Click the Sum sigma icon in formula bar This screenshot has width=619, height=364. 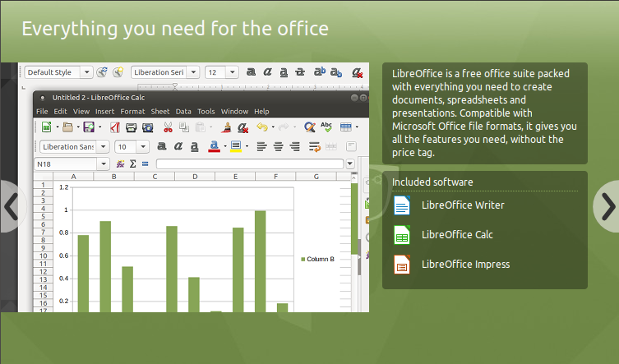[x=132, y=164]
